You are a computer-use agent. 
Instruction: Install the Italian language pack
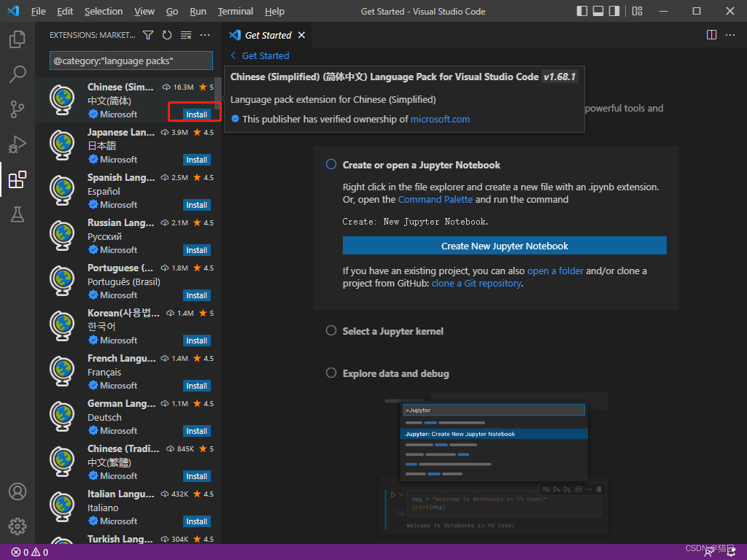196,521
